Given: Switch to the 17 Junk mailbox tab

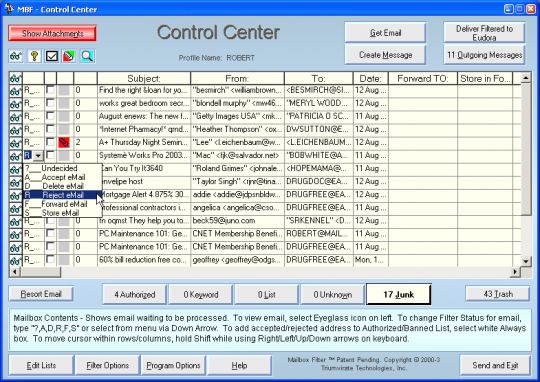Looking at the screenshot, I should 398,295.
